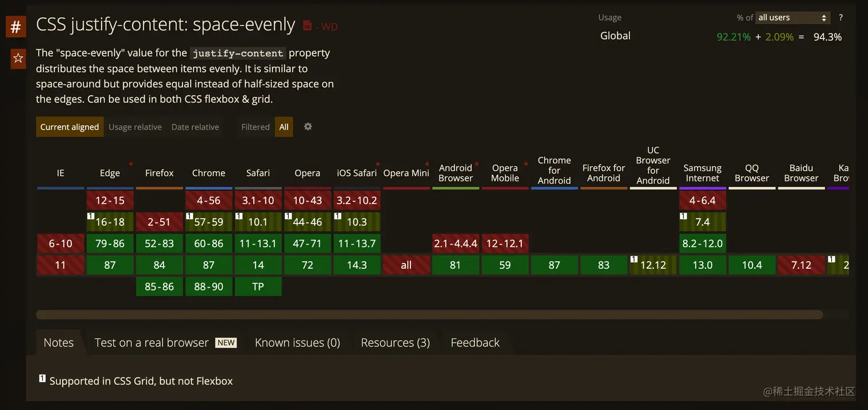Select the iOS Safari 10.3 cell
The width and height of the screenshot is (868, 410).
[357, 222]
